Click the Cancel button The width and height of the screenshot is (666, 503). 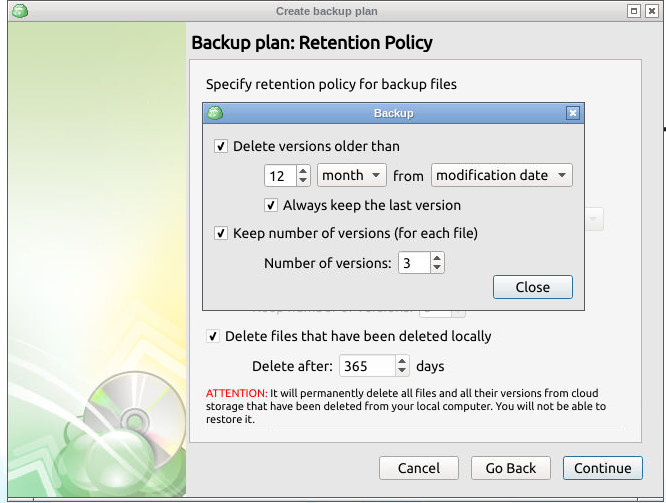coord(419,468)
